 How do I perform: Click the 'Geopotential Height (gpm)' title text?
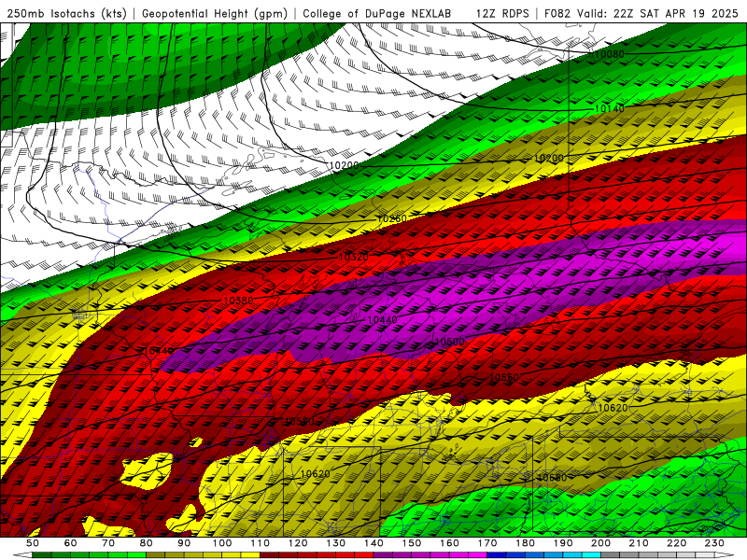point(215,14)
